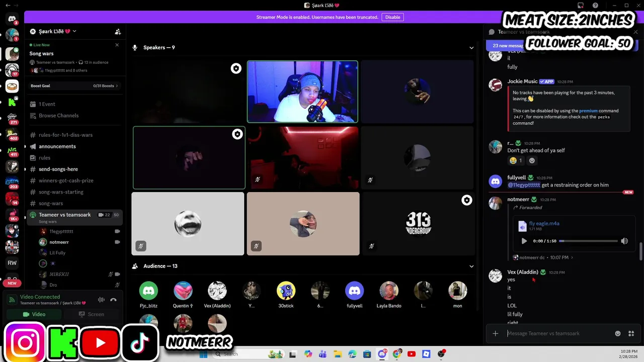Toggle the Screen share button
Viewport: 644px width, 362px height.
point(91,314)
